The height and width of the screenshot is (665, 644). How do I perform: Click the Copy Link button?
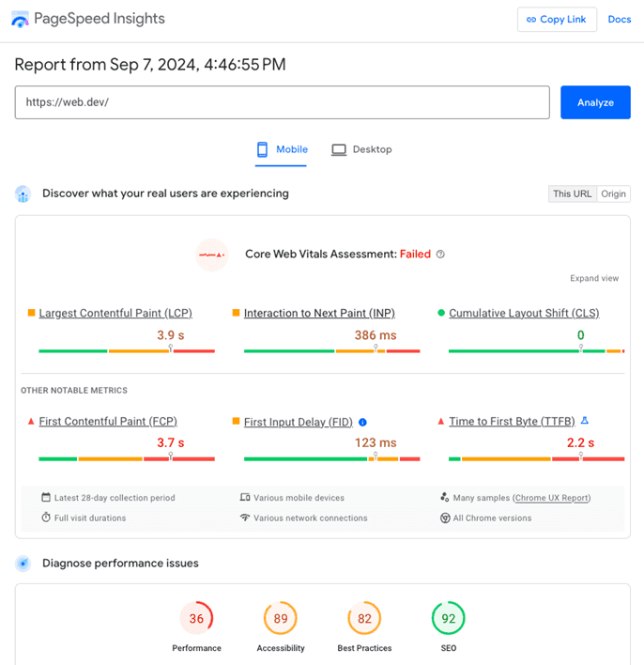pos(557,19)
